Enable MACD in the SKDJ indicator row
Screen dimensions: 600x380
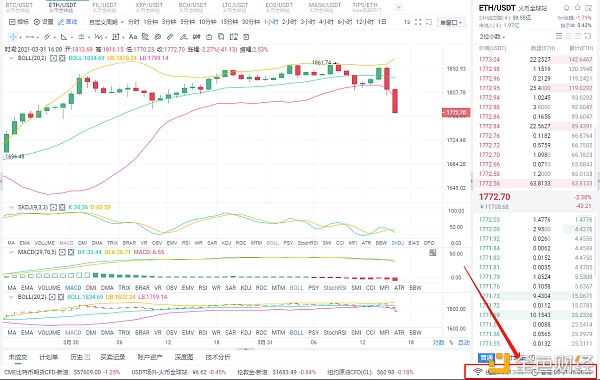pos(66,243)
